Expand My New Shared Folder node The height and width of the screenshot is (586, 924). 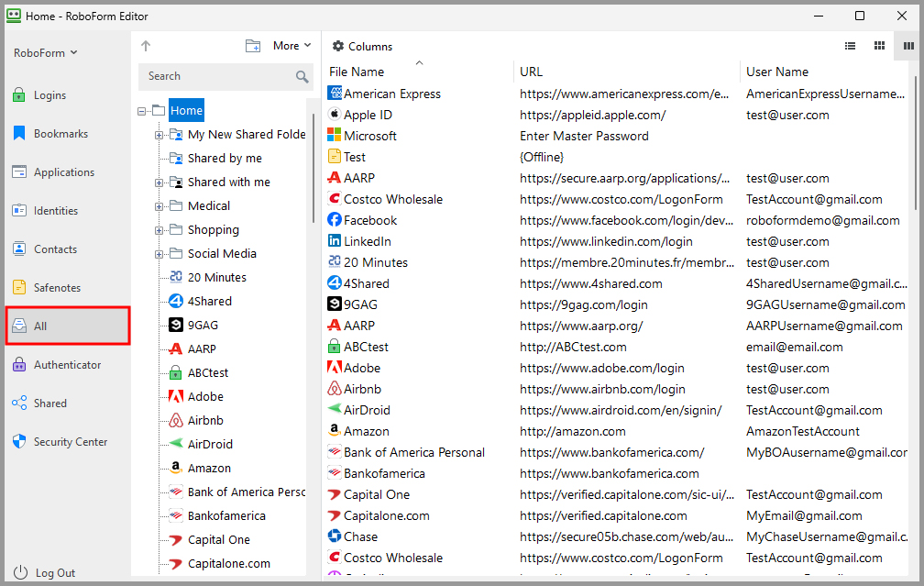click(159, 135)
